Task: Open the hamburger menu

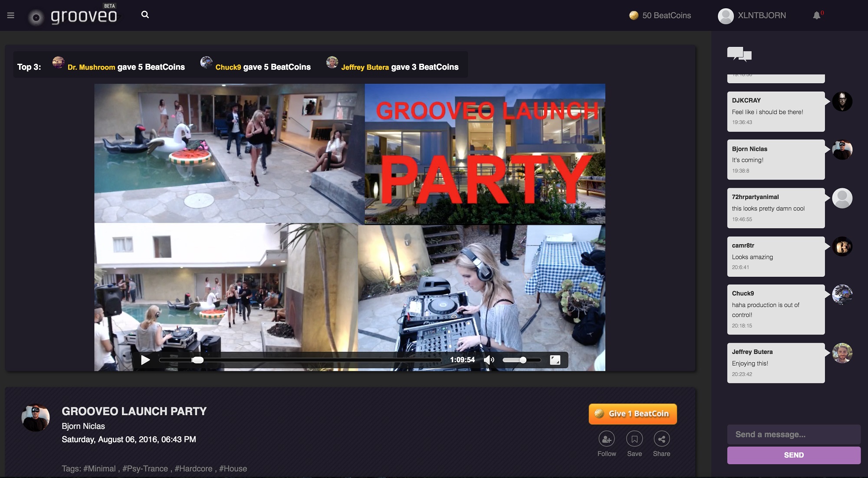Action: [11, 16]
